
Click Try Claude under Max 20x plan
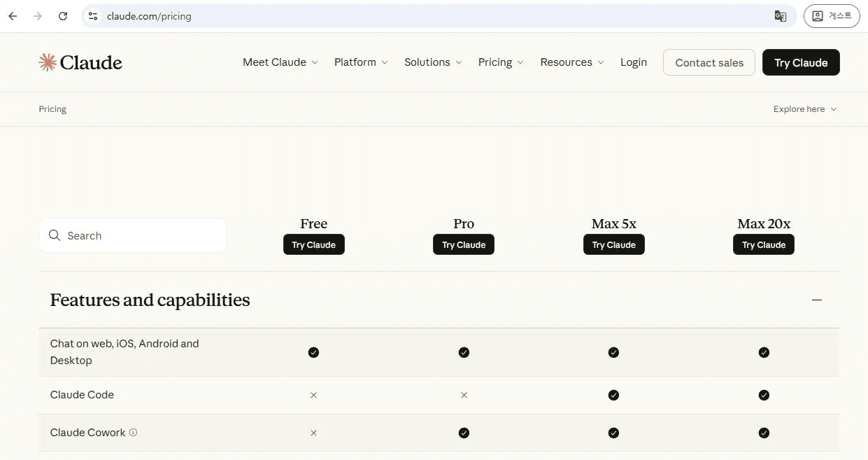[763, 245]
